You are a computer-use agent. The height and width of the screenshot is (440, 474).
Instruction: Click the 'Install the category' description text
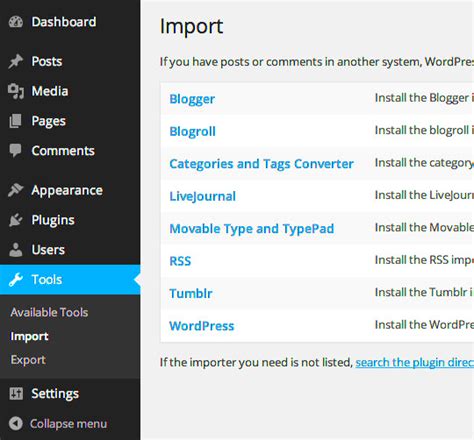click(x=424, y=163)
